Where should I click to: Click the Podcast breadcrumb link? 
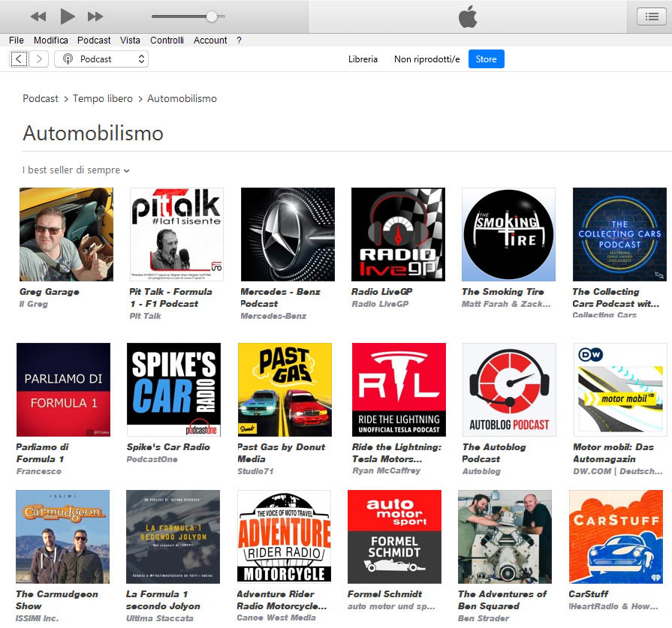point(41,98)
